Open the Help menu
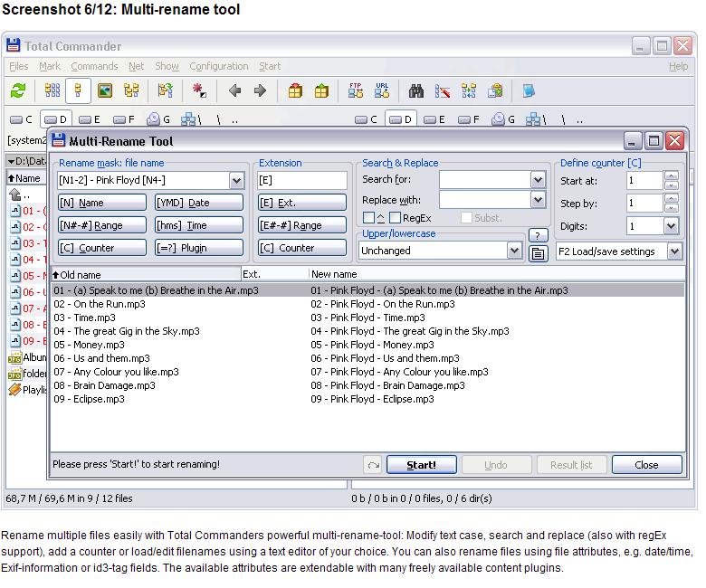The height and width of the screenshot is (588, 706). [x=678, y=66]
